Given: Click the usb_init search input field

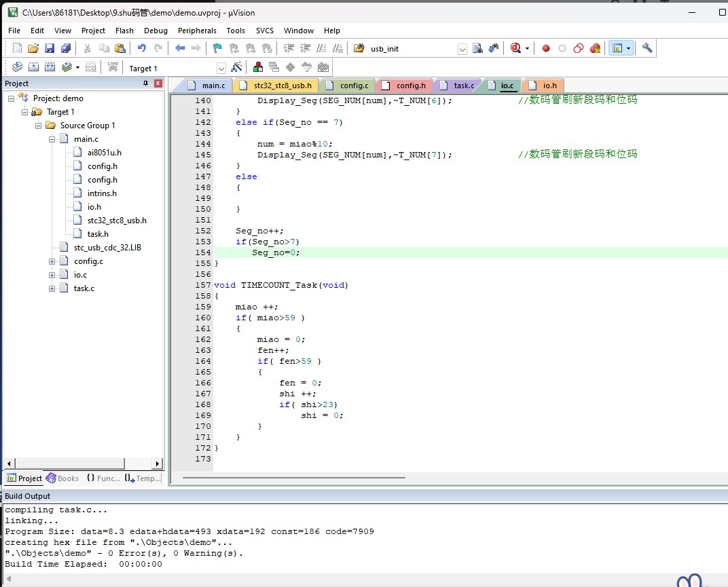Looking at the screenshot, I should 412,49.
